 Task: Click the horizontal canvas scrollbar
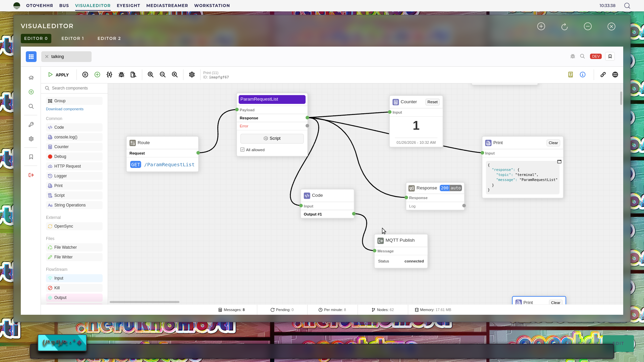tap(144, 302)
